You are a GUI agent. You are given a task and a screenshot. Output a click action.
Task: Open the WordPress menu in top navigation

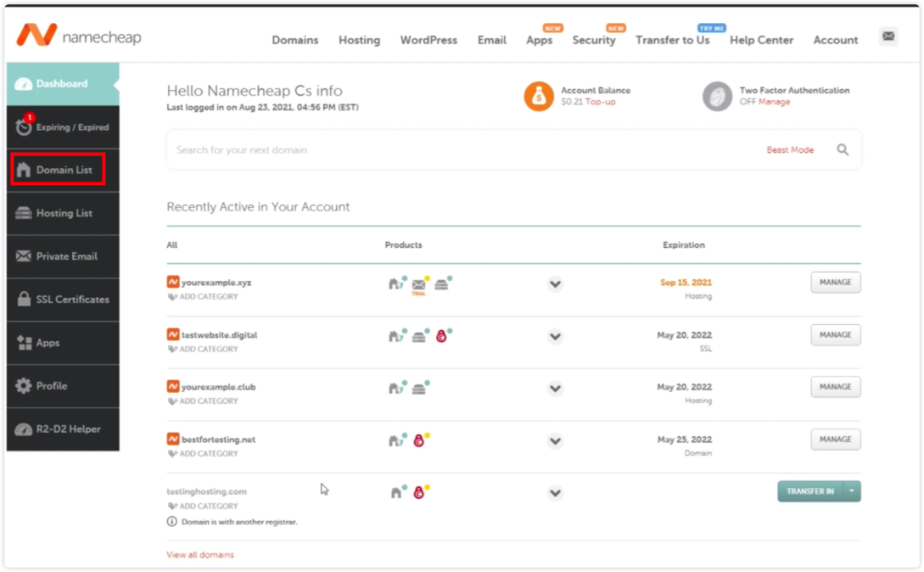(428, 40)
